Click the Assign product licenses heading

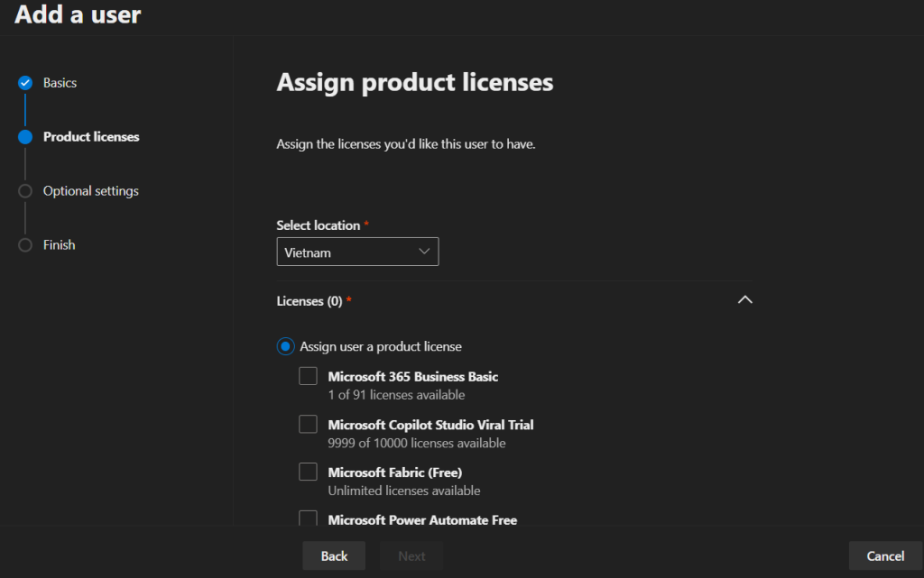click(415, 82)
